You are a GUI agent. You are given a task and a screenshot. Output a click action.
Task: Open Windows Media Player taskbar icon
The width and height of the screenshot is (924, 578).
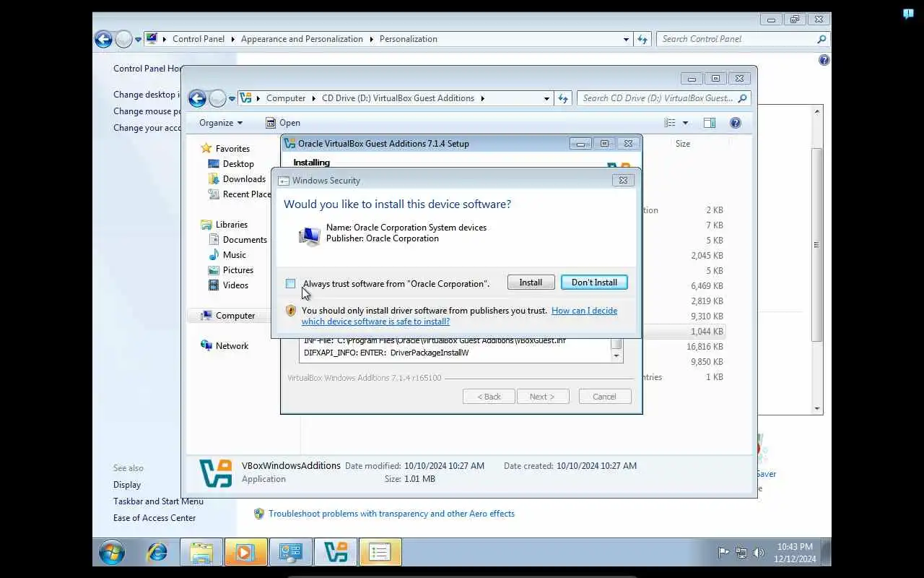click(245, 553)
